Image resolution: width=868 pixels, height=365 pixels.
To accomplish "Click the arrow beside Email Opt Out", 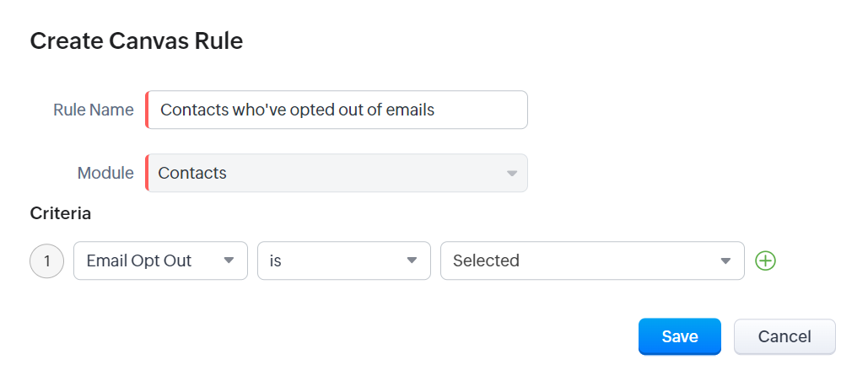I will coord(229,261).
